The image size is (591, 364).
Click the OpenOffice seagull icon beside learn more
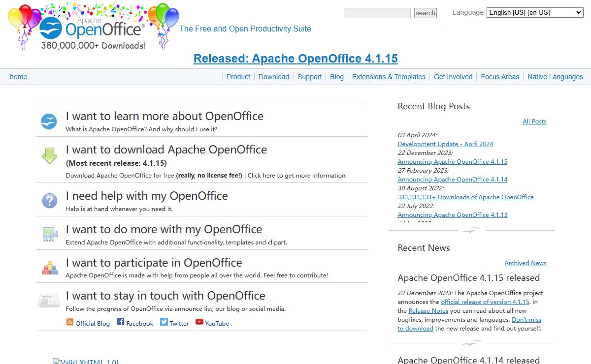point(49,121)
